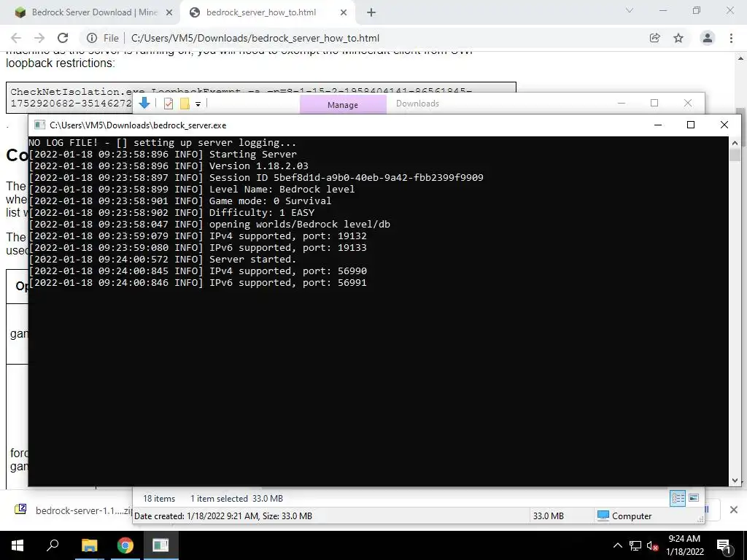Screen dimensions: 747x560
Task: Open Windows taskbar search
Action: click(x=53, y=545)
